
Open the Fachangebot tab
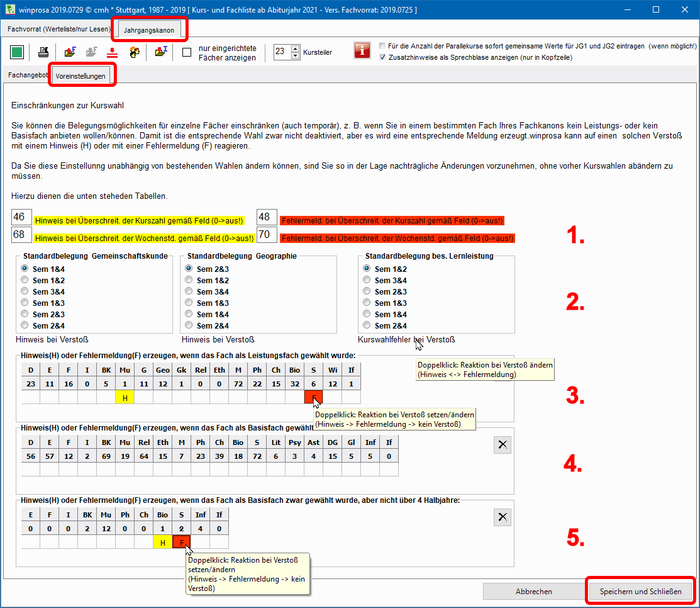click(x=28, y=75)
